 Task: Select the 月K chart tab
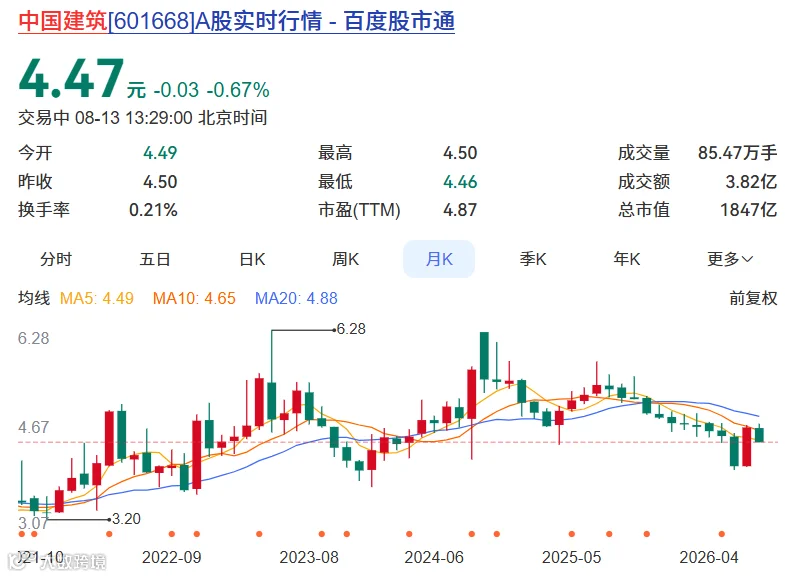tap(439, 259)
